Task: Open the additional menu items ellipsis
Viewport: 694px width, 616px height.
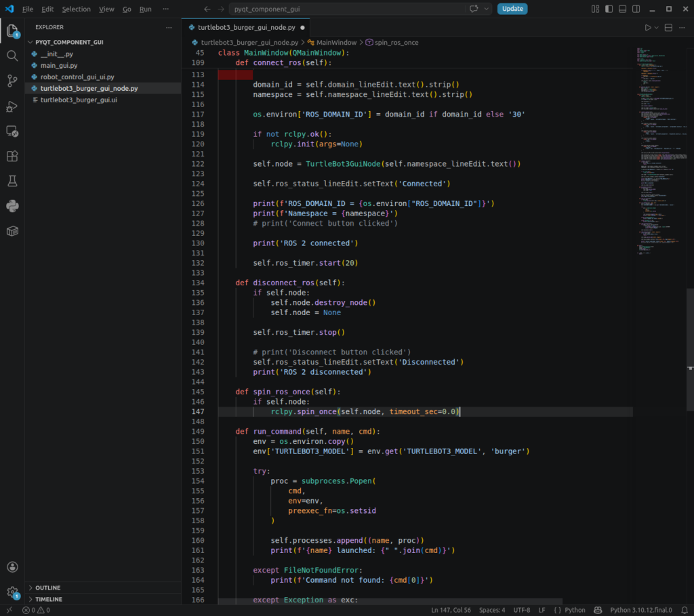Action: tap(165, 9)
